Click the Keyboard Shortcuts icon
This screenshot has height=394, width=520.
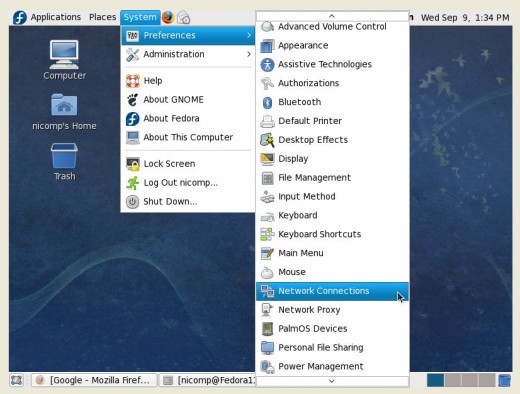coord(267,234)
